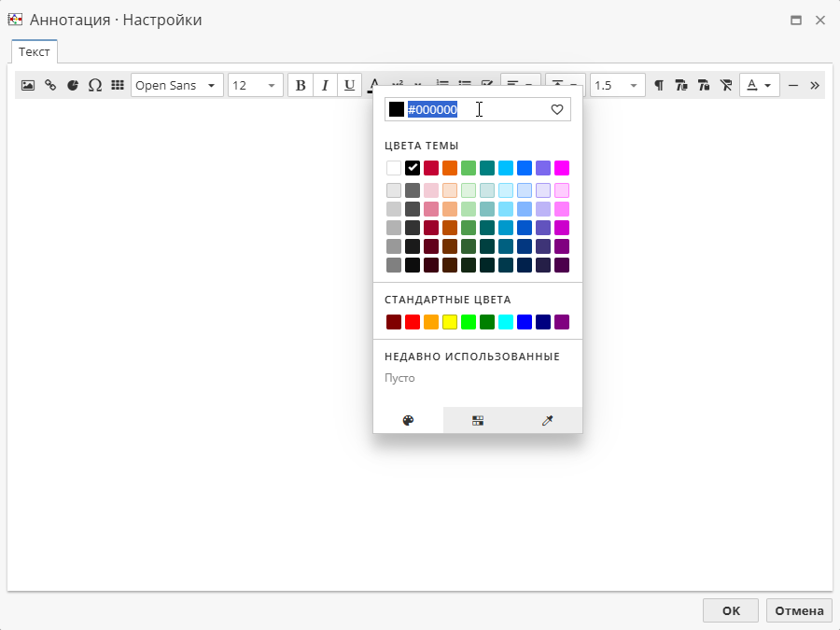Viewport: 840px width, 630px height.
Task: Insert a hyperlink from the toolbar
Action: point(50,85)
